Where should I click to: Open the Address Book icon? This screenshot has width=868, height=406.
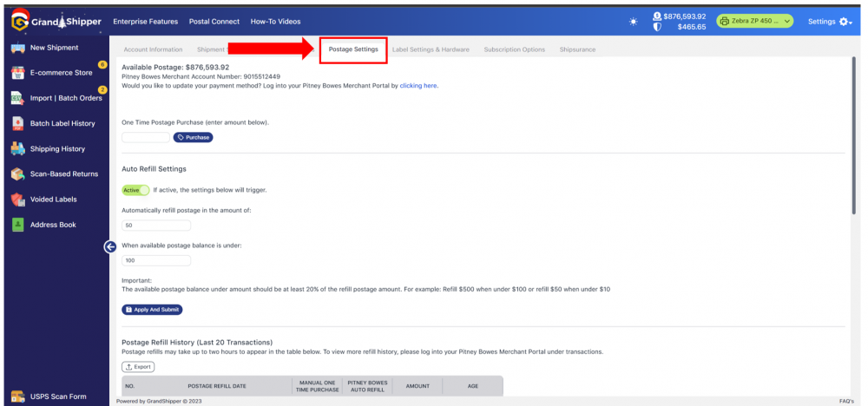pos(17,225)
